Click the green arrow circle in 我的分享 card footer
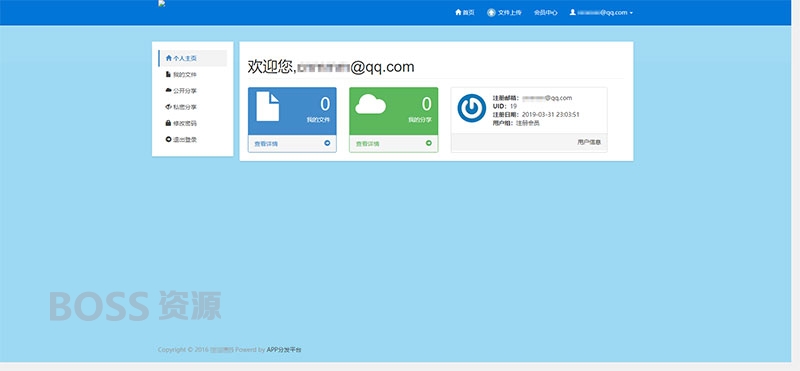 tap(429, 143)
